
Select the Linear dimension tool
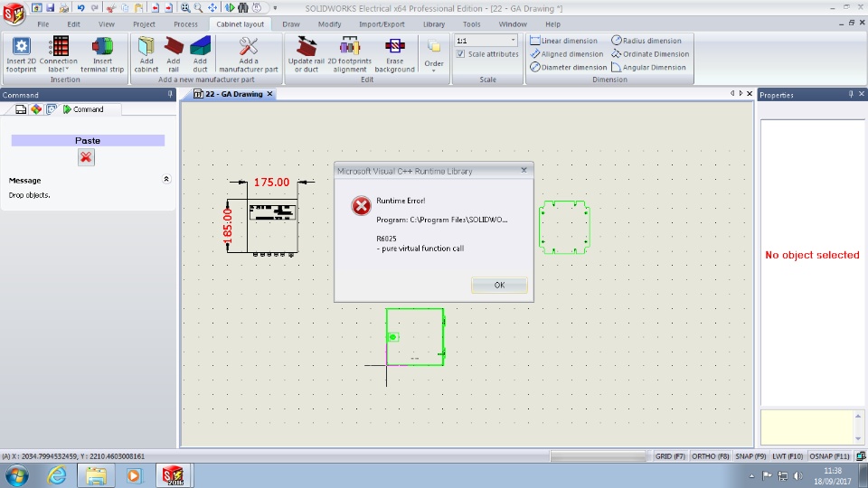(564, 41)
